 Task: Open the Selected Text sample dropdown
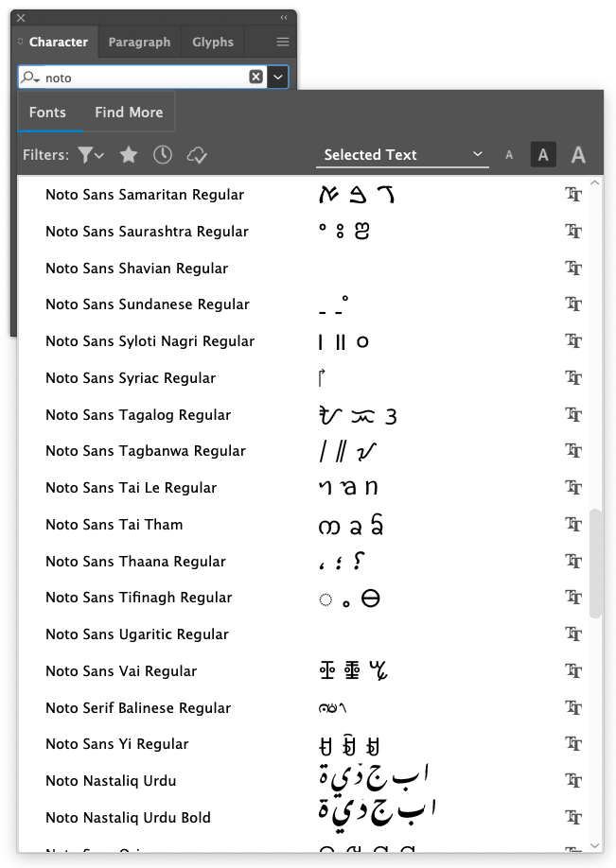403,155
